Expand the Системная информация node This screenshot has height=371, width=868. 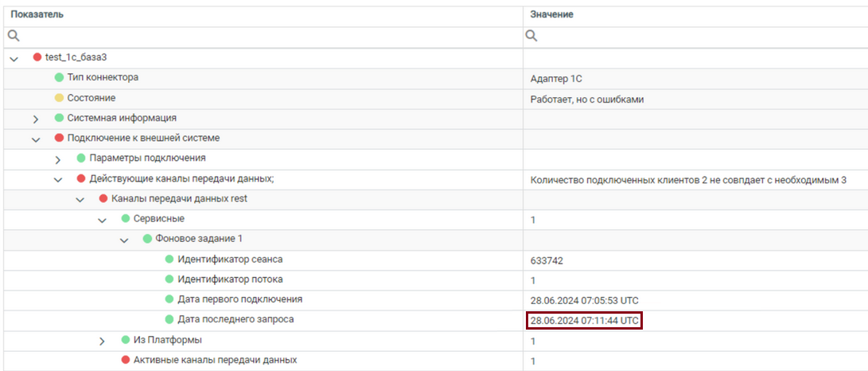tap(36, 119)
